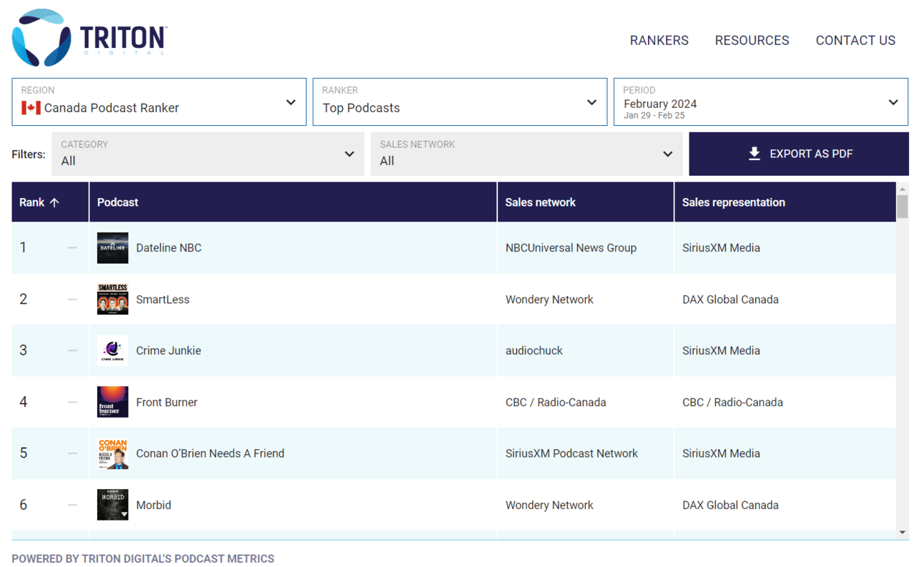Open the Period February 2024 dropdown
The width and height of the screenshot is (924, 567).
point(760,102)
